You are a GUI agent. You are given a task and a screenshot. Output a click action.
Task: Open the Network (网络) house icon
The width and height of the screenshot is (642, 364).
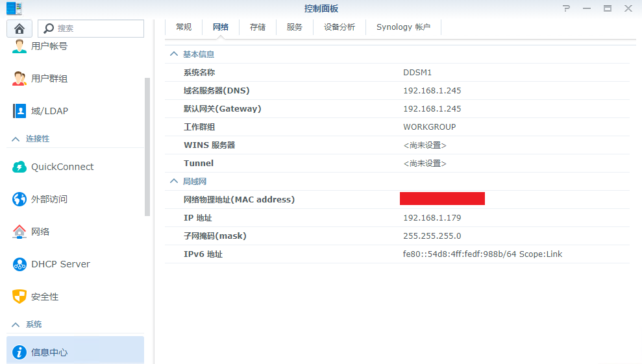[19, 232]
